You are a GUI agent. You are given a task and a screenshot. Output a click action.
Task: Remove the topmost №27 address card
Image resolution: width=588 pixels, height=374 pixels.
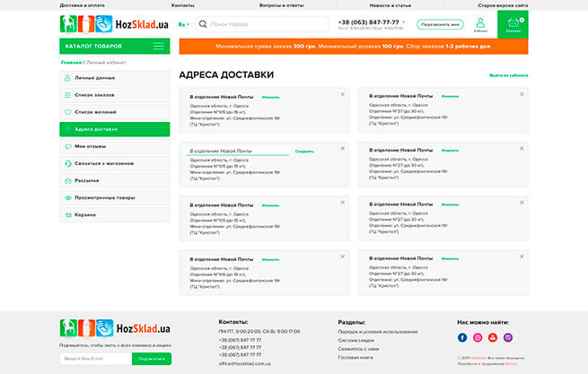coord(522,94)
